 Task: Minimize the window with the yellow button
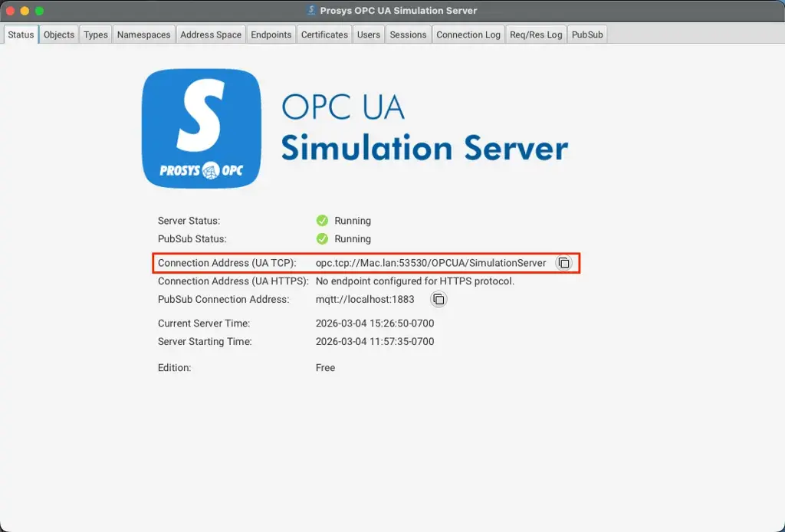pyautogui.click(x=25, y=11)
